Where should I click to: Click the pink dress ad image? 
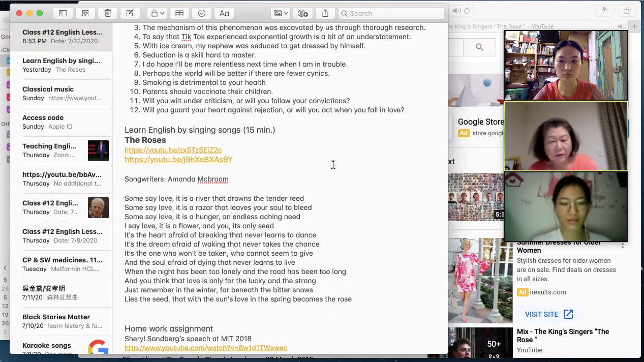(480, 281)
